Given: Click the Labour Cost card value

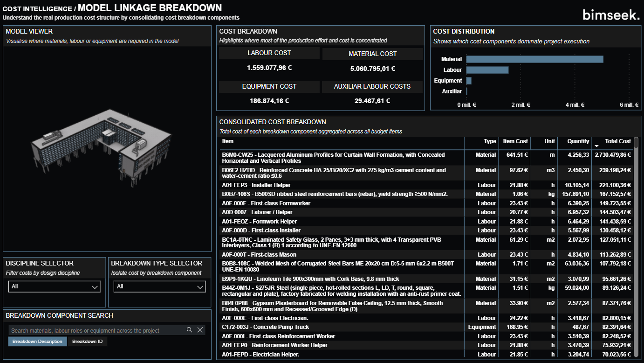Looking at the screenshot, I should [269, 68].
